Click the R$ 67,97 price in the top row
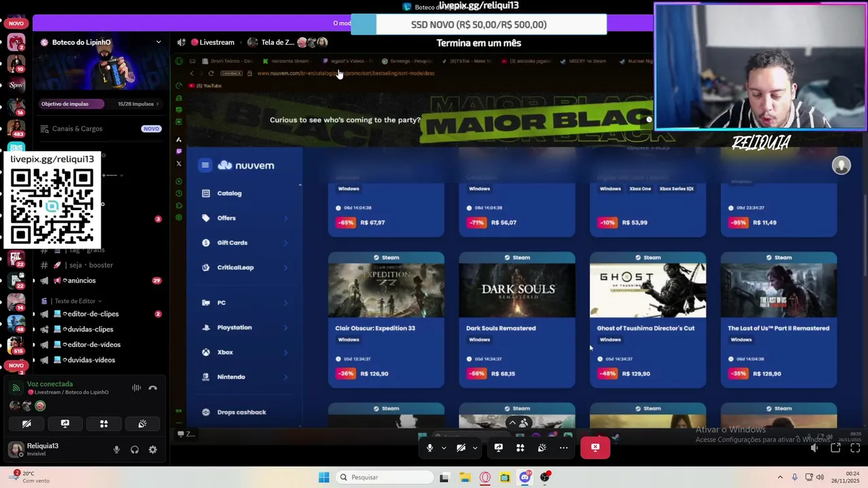868x488 pixels. [x=373, y=222]
